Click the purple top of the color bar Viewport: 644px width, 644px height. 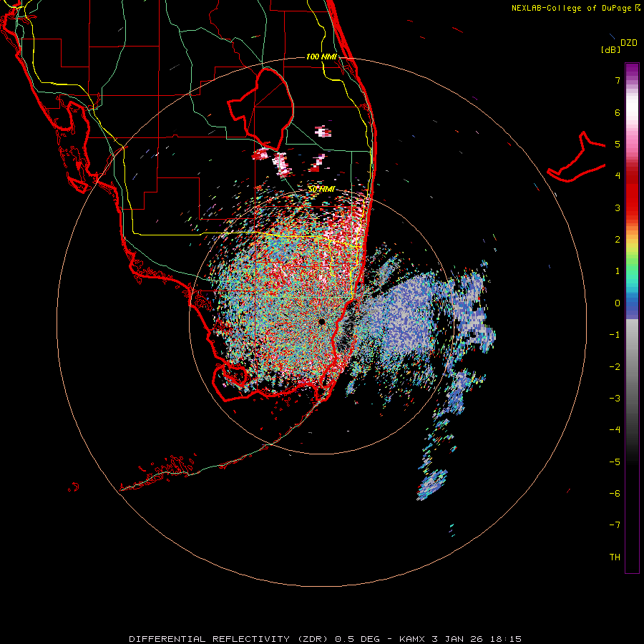point(632,69)
